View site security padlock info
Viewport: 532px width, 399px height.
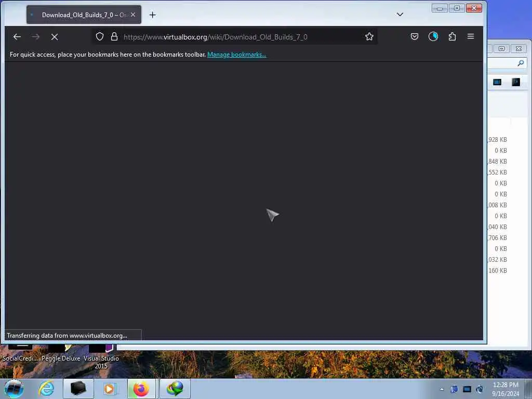click(x=114, y=37)
